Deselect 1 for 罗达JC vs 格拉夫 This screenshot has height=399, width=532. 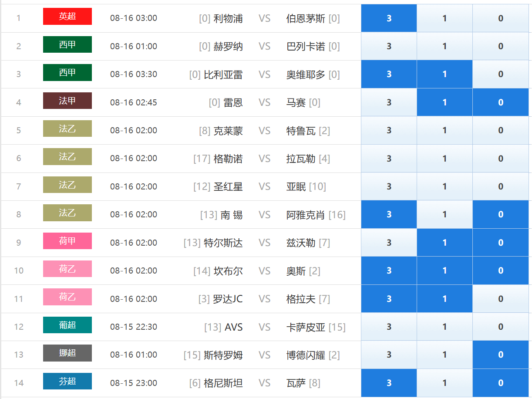pyautogui.click(x=444, y=299)
